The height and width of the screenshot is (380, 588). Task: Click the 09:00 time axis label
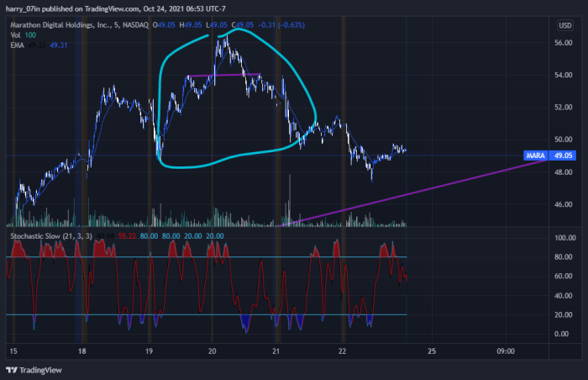tap(506, 351)
